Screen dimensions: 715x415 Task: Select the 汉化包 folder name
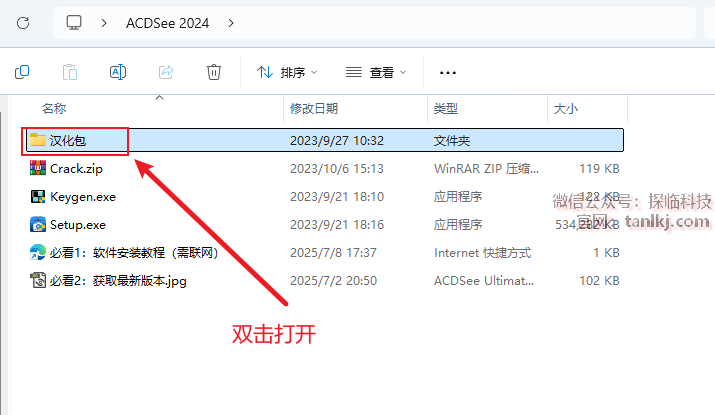point(68,140)
